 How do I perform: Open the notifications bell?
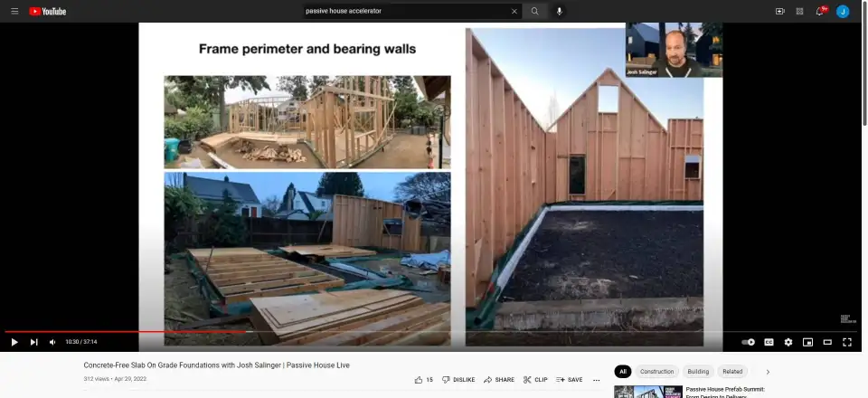[x=821, y=11]
